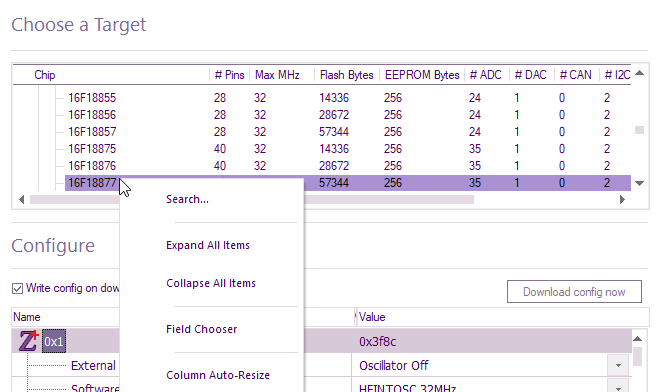This screenshot has width=657, height=392.
Task: Click the chip list vertical scrollbar thumb
Action: click(x=639, y=130)
